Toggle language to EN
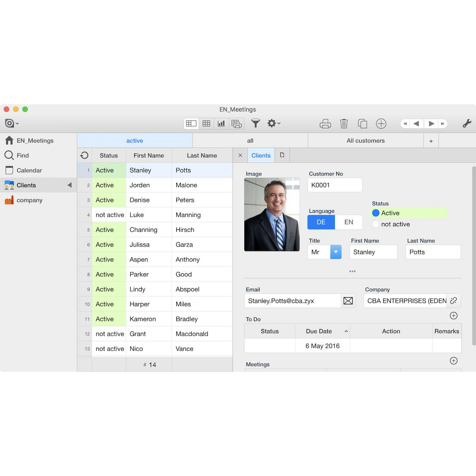This screenshot has width=476, height=476. click(x=348, y=222)
